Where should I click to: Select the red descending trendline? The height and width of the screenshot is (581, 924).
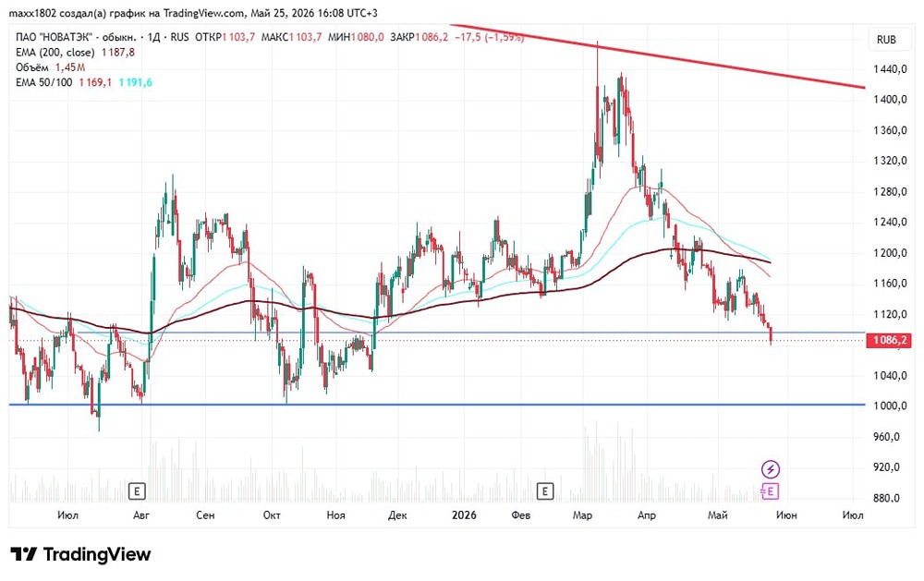[x=657, y=56]
